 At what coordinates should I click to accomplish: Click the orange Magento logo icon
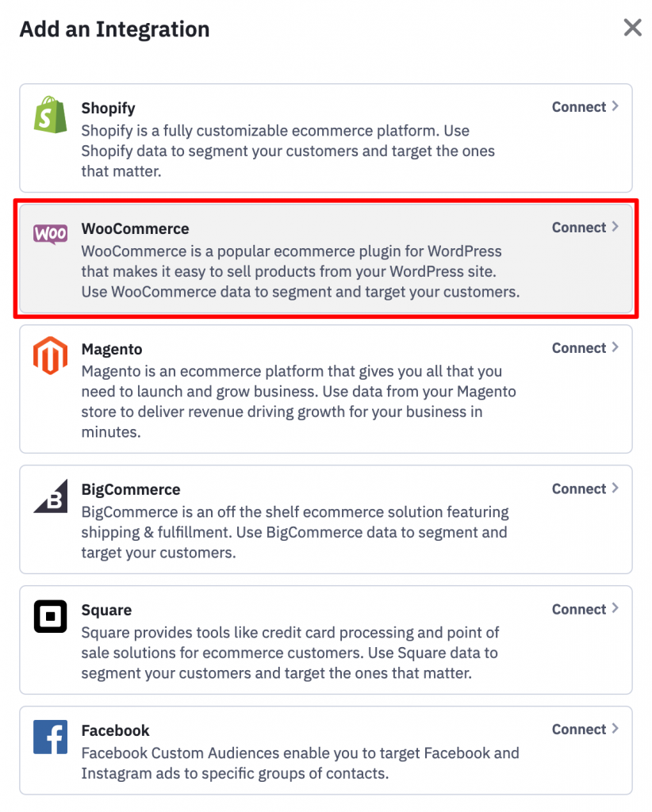(x=50, y=355)
